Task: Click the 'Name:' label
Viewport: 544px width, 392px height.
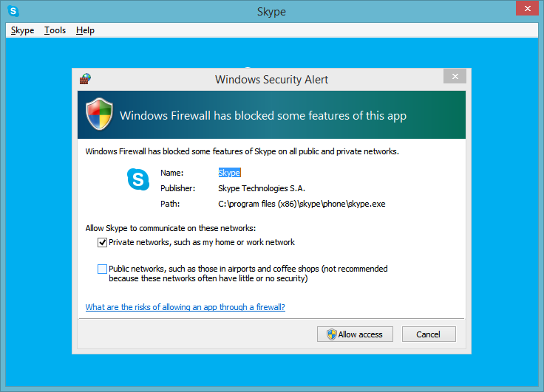Action: [171, 173]
